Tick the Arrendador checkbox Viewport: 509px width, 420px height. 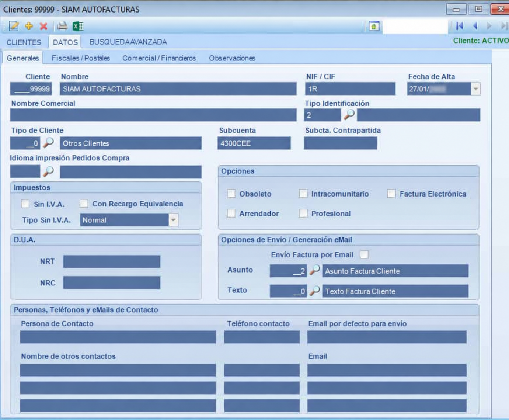click(x=231, y=213)
